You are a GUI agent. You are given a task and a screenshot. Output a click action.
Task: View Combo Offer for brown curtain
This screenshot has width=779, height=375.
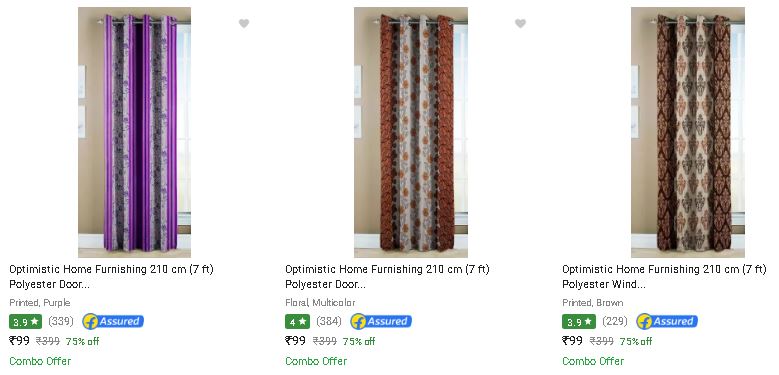pyautogui.click(x=593, y=361)
